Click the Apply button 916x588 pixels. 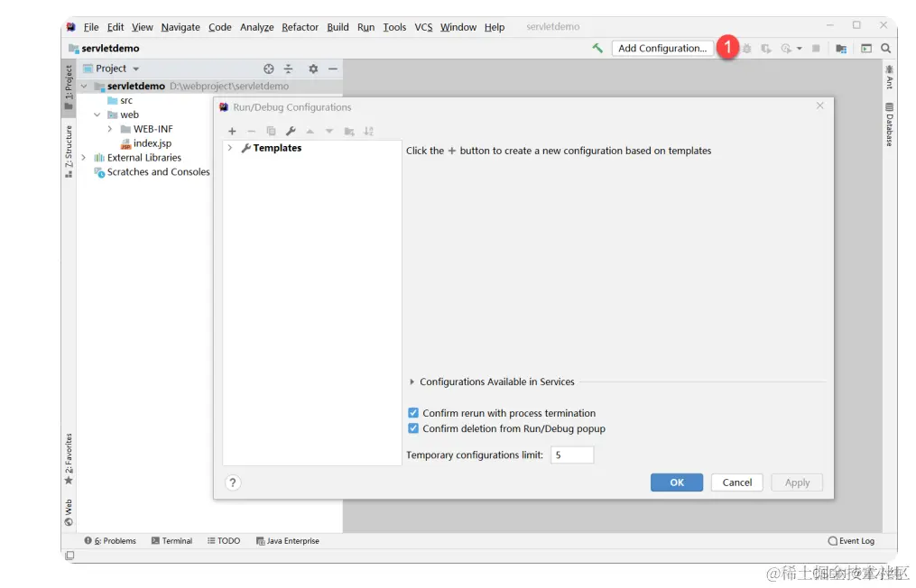(x=798, y=482)
